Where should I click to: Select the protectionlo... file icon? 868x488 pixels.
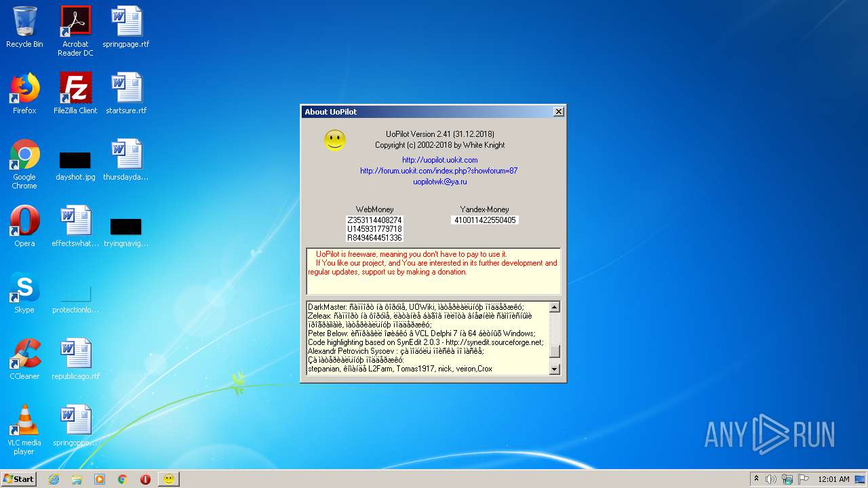coord(75,299)
